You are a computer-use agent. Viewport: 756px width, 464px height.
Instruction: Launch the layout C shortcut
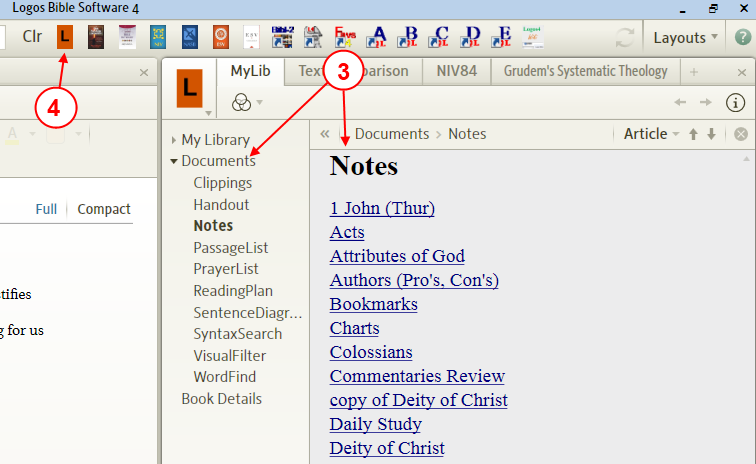tap(439, 37)
